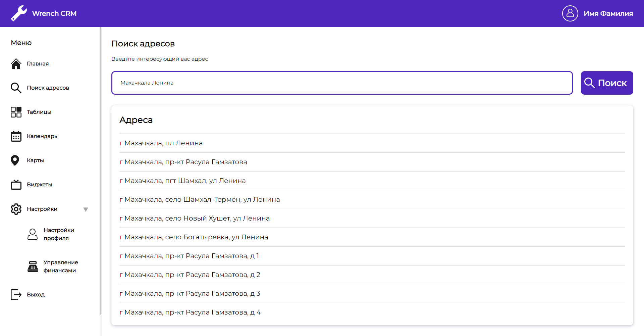The height and width of the screenshot is (336, 644).
Task: Click the wrench logo icon in the header
Action: point(19,13)
